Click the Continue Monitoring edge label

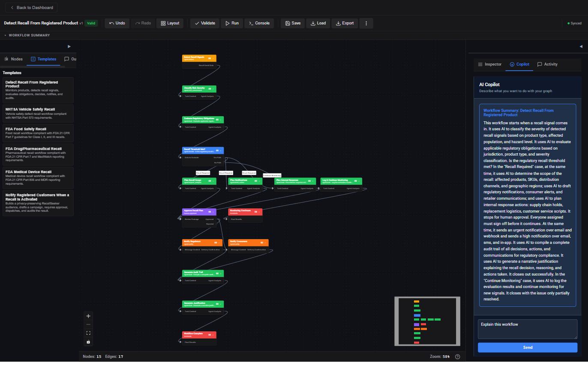[272, 175]
